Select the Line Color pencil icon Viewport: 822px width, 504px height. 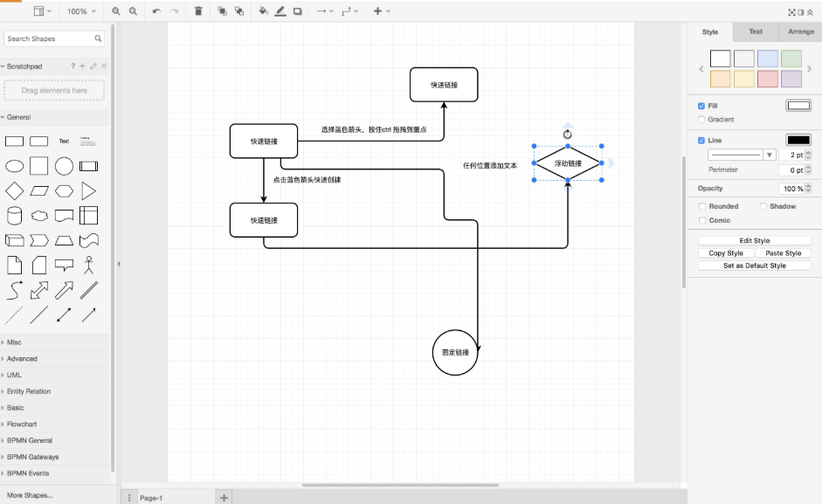click(x=280, y=11)
